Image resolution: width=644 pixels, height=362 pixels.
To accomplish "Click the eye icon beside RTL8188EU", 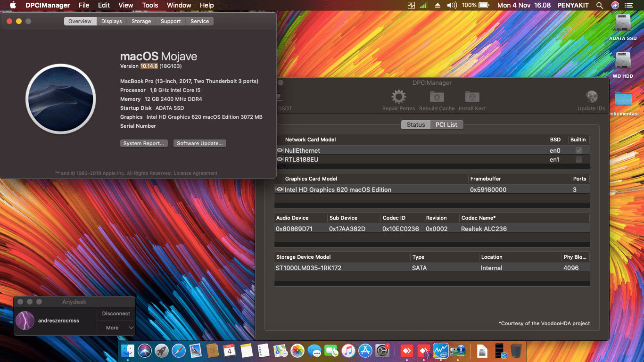I will tap(280, 159).
